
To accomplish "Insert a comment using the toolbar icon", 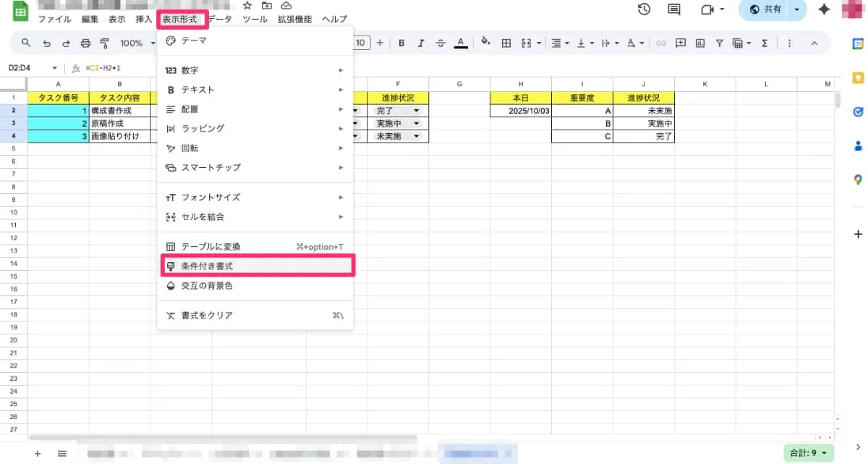I will point(680,43).
